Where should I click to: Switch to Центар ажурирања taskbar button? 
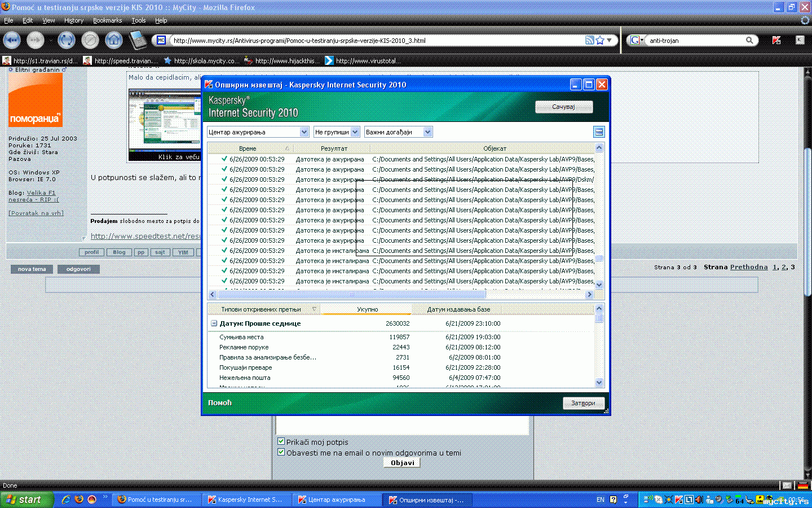[x=337, y=500]
